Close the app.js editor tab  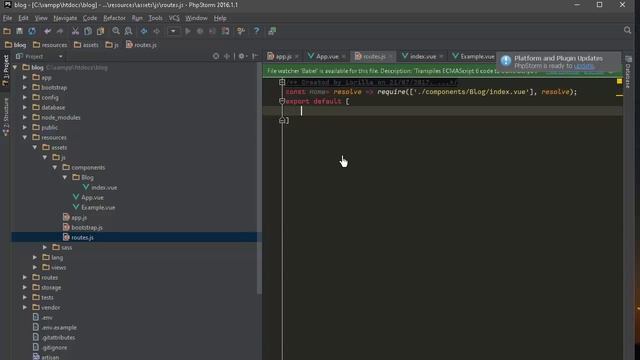[x=297, y=57]
